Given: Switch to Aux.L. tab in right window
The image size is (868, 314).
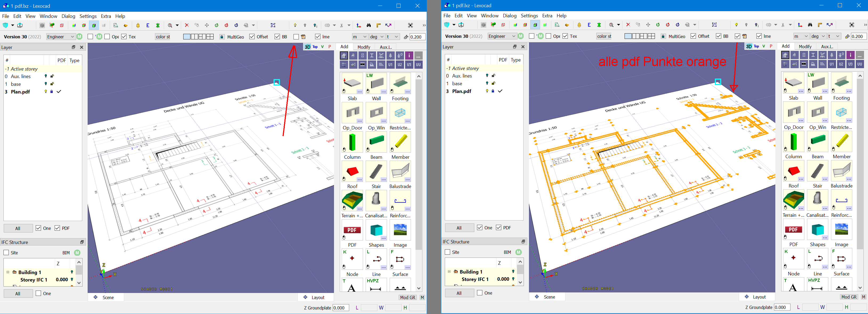Looking at the screenshot, I should 827,46.
